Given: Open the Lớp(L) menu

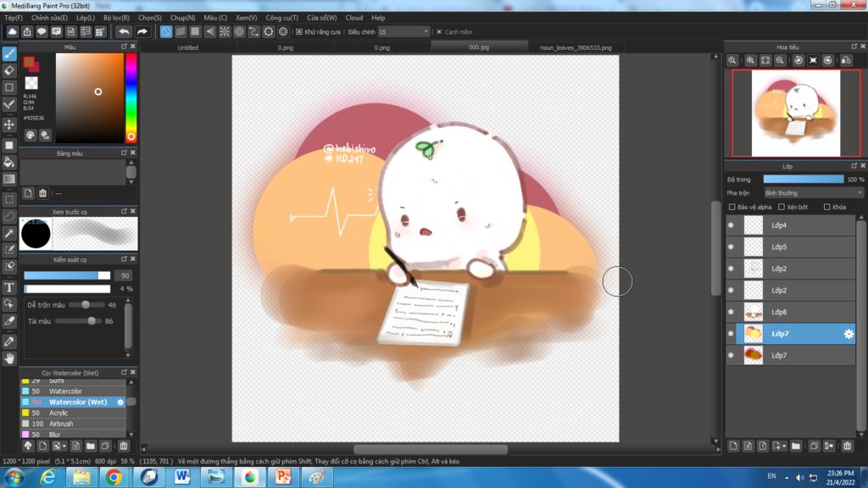Looking at the screenshot, I should click(x=86, y=18).
